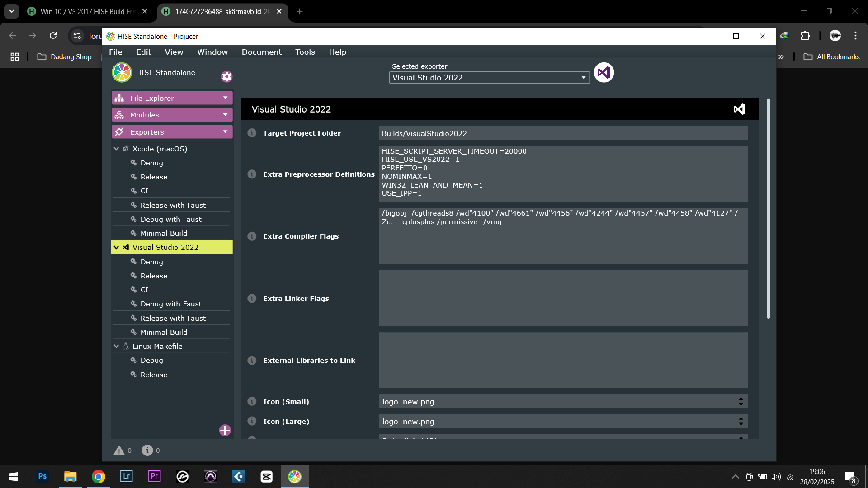
Task: Click the add exporter plus button
Action: (x=225, y=430)
